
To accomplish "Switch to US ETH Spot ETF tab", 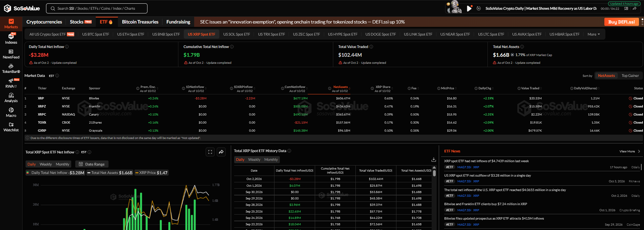I will (130, 34).
